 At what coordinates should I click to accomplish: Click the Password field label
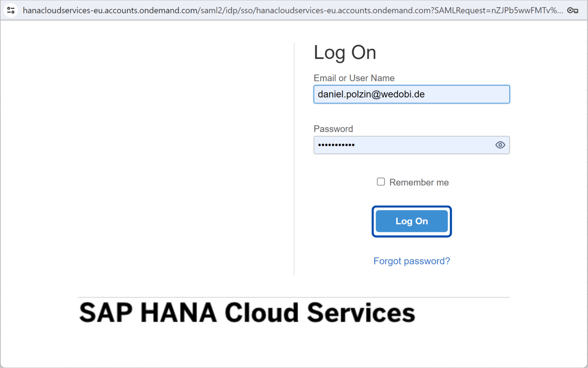(333, 129)
